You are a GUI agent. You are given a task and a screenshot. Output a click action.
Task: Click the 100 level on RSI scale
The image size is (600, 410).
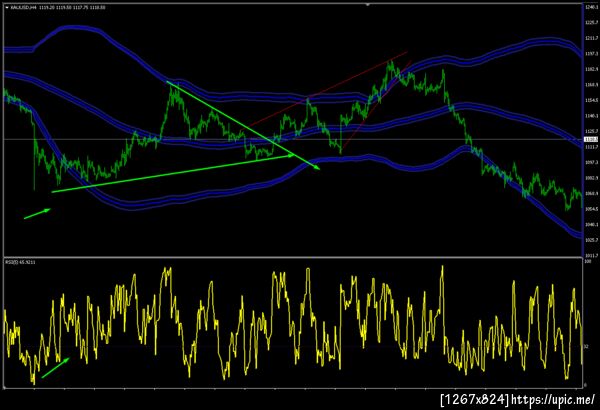click(588, 261)
